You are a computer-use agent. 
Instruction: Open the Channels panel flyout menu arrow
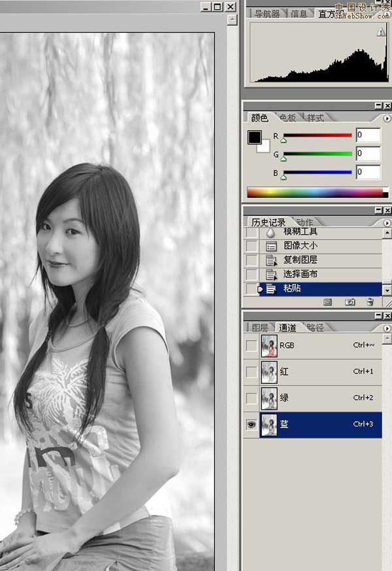[x=387, y=328]
